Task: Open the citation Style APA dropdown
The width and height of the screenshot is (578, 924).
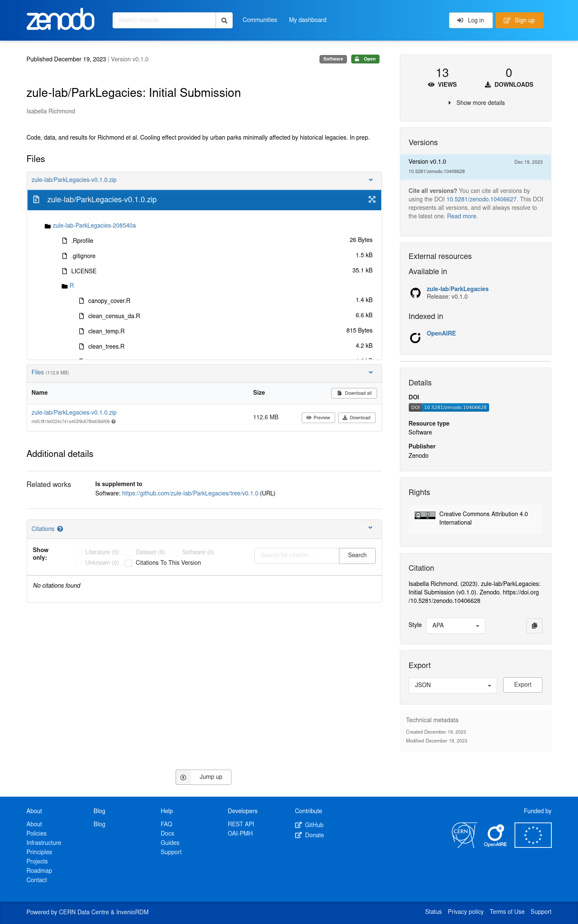Action: pos(455,626)
